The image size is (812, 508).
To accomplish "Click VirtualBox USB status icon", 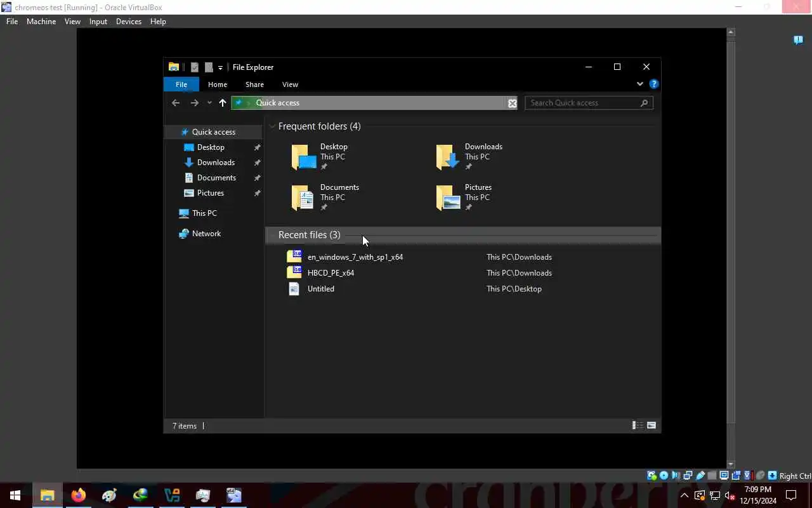I will coord(700,476).
